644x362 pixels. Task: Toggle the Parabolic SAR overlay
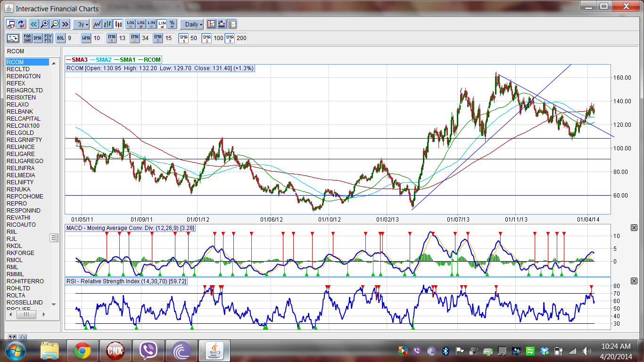pyautogui.click(x=27, y=38)
